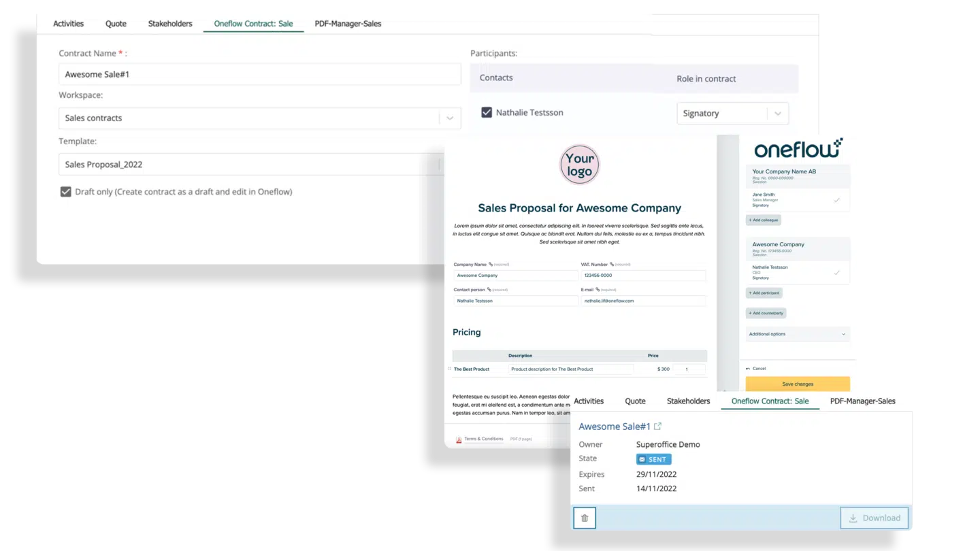The width and height of the screenshot is (980, 551).
Task: Click the link icon next to E-mail
Action: [x=598, y=290]
